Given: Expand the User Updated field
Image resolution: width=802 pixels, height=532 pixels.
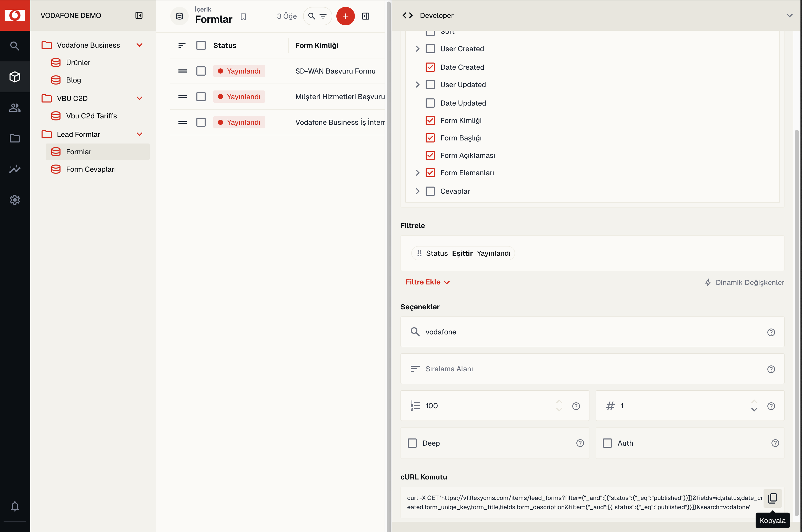Looking at the screenshot, I should pos(417,85).
